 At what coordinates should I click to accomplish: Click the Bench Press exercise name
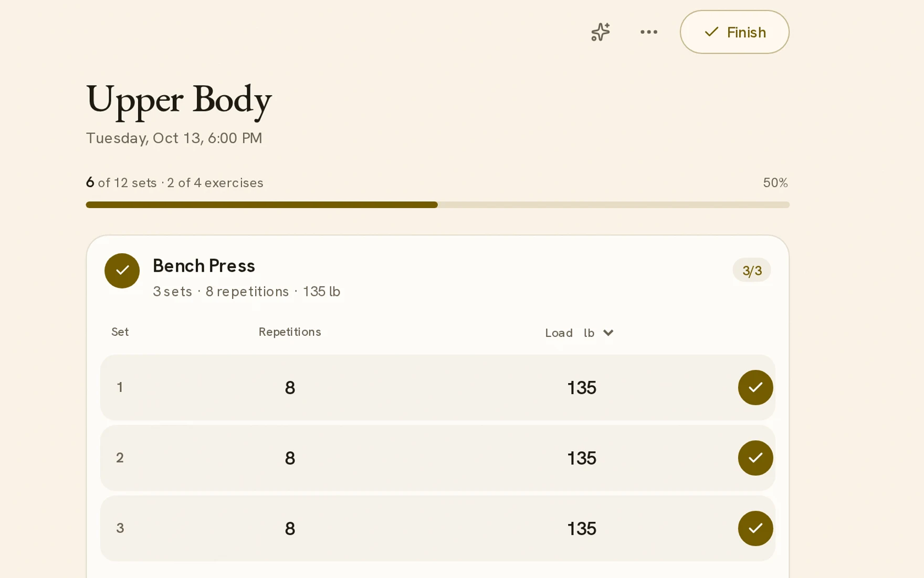point(204,266)
